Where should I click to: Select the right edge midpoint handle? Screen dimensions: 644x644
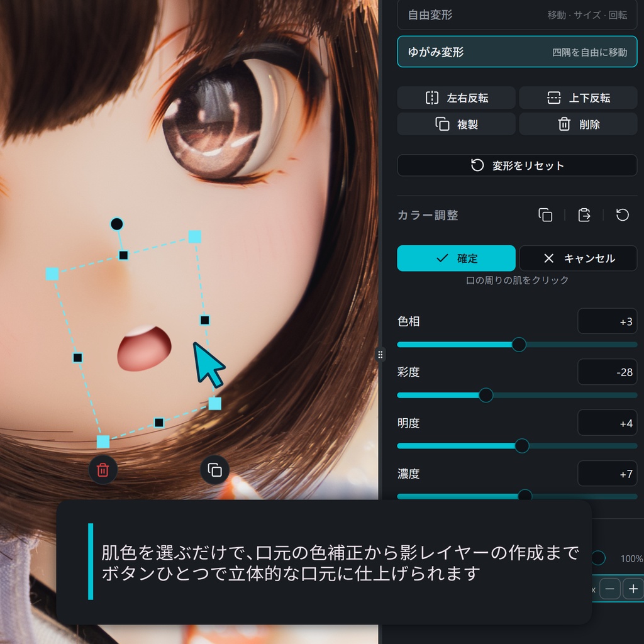pyautogui.click(x=205, y=320)
